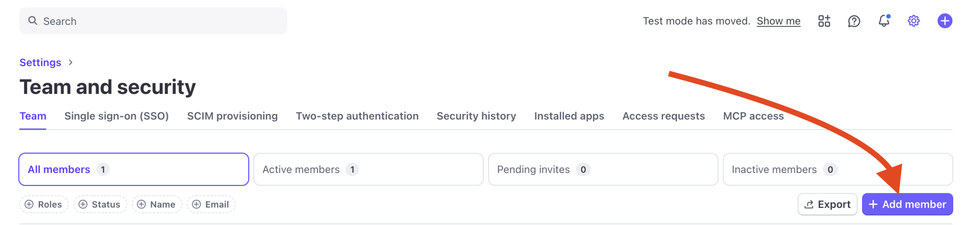
Task: Click the Add member button
Action: tap(907, 204)
